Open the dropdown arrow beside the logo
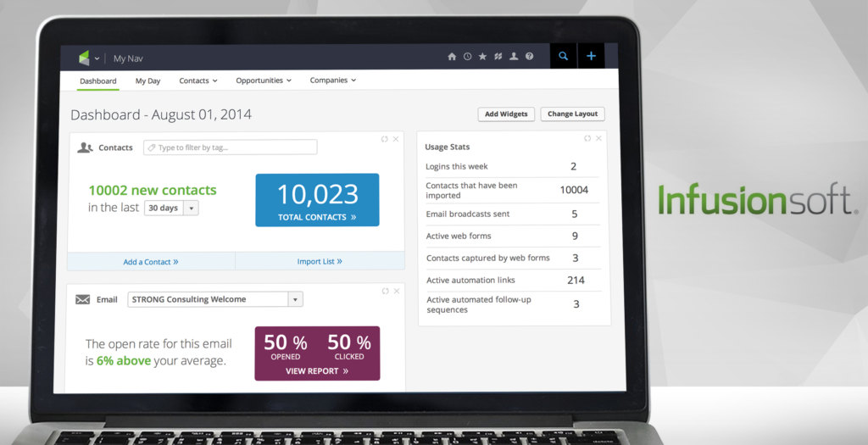 pos(97,58)
